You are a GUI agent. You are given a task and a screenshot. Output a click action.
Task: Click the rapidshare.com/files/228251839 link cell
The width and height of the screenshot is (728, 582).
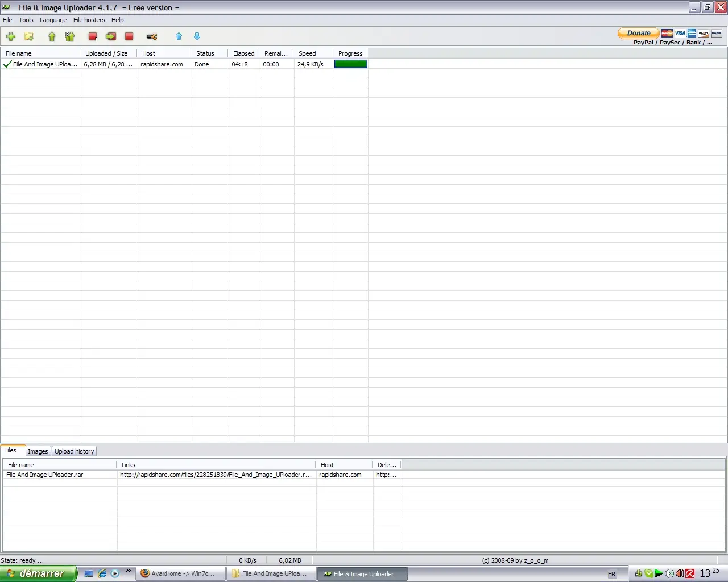216,475
